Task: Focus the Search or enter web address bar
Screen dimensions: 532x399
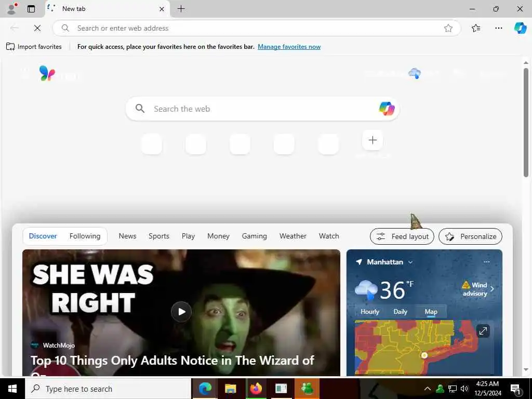Action: pos(257,28)
